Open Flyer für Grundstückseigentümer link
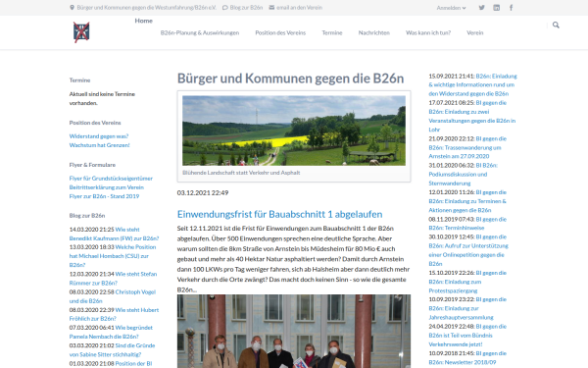 pyautogui.click(x=111, y=179)
